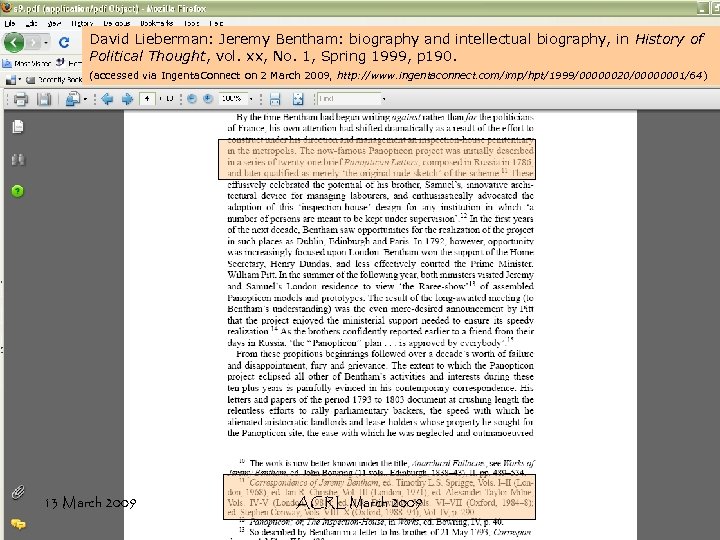Expand the dropdown arrow beside the collaborate icon
Screen dimensions: 720x540
click(85, 99)
